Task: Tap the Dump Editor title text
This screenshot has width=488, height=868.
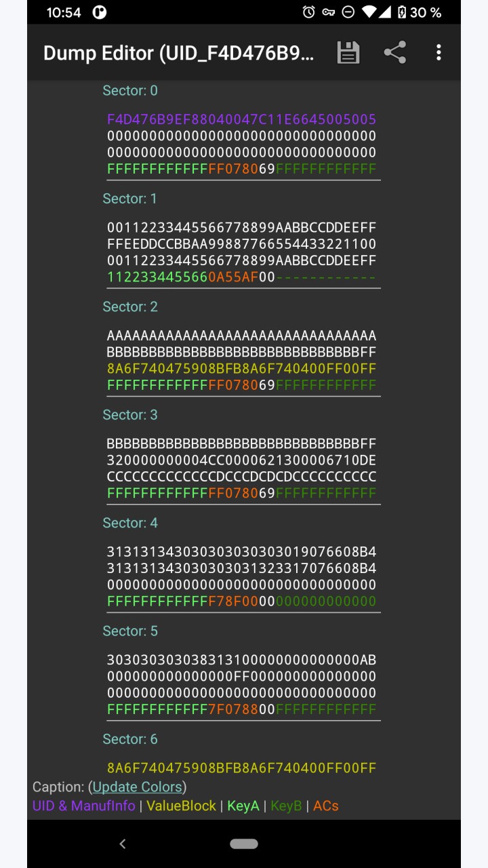Action: pos(179,54)
